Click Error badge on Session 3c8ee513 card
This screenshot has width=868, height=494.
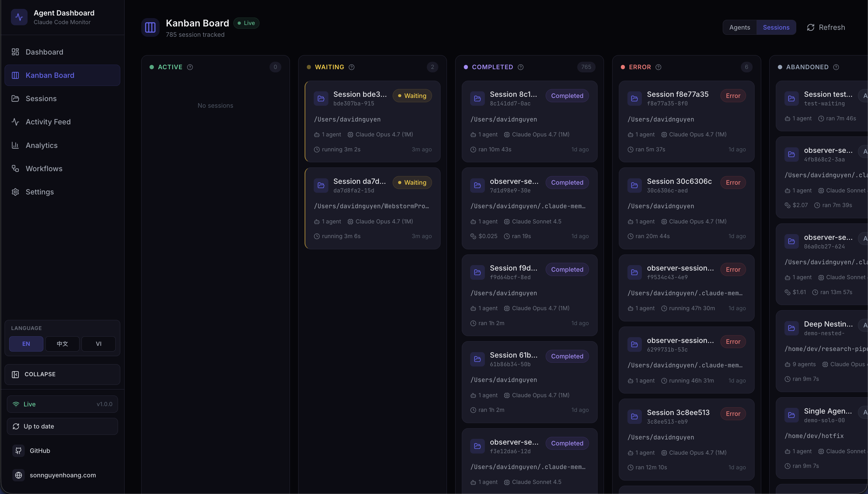(733, 414)
